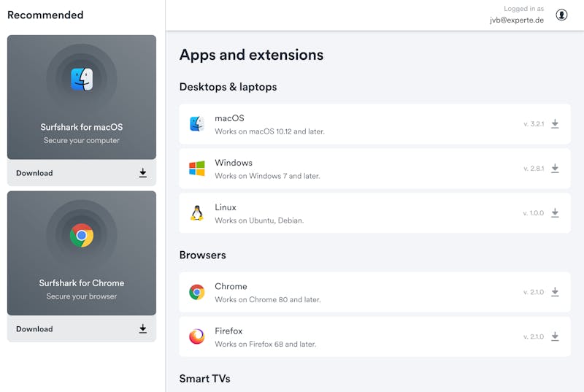This screenshot has height=392, width=584.
Task: Select the macOS list entry title
Action: (229, 118)
